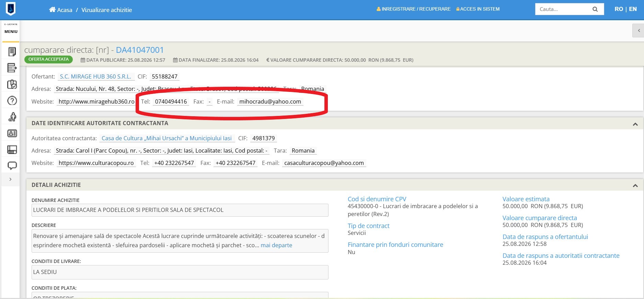Viewport: 644px width, 299px height.
Task: Select the address Strada: Carol I text
Action: 161,151
